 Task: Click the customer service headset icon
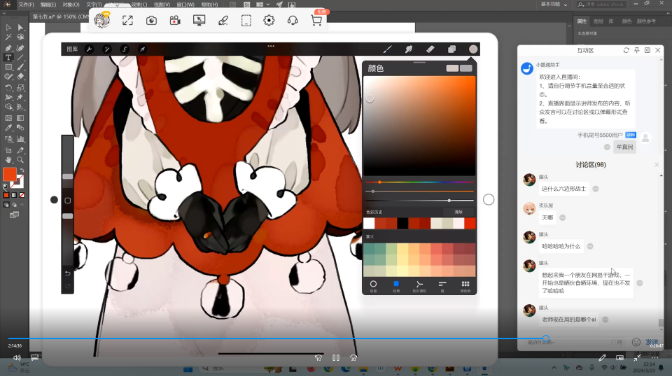point(293,20)
